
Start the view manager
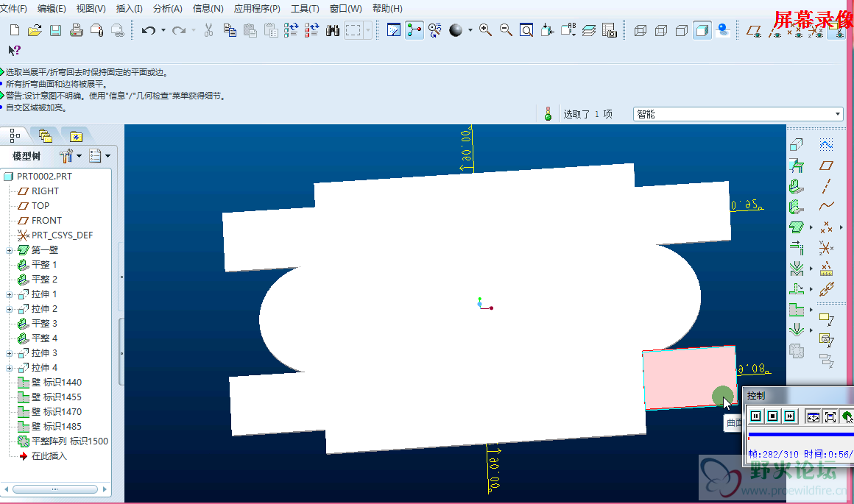pos(609,30)
